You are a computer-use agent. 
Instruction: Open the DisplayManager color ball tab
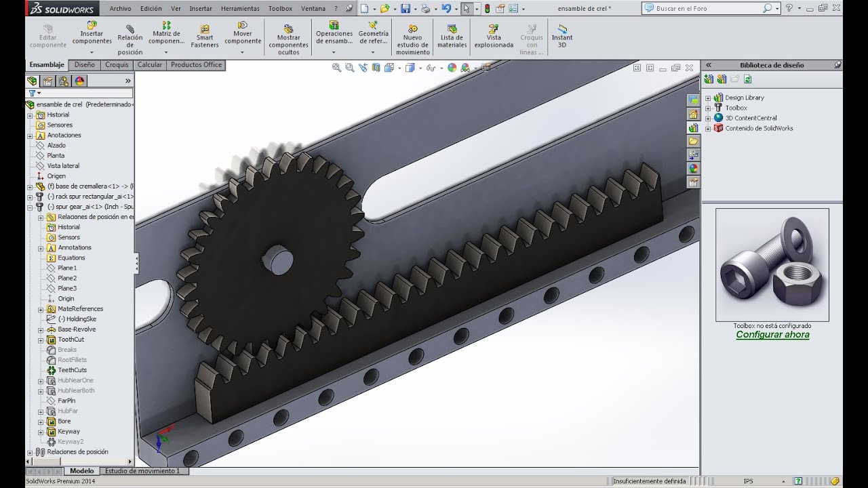[80, 81]
